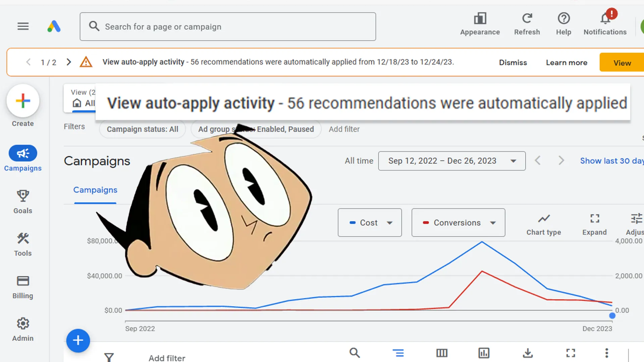644x362 pixels.
Task: Click Learn more in the banner
Action: pos(567,63)
